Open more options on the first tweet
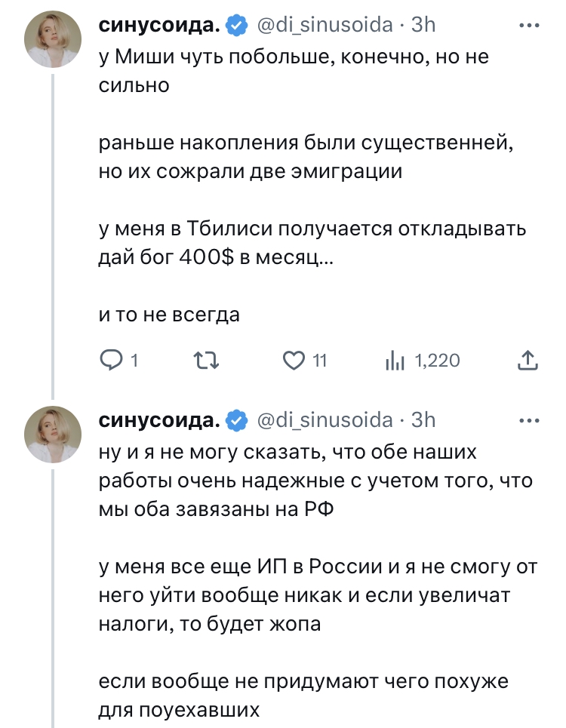Viewport: 566px width, 728px height. coord(531,26)
